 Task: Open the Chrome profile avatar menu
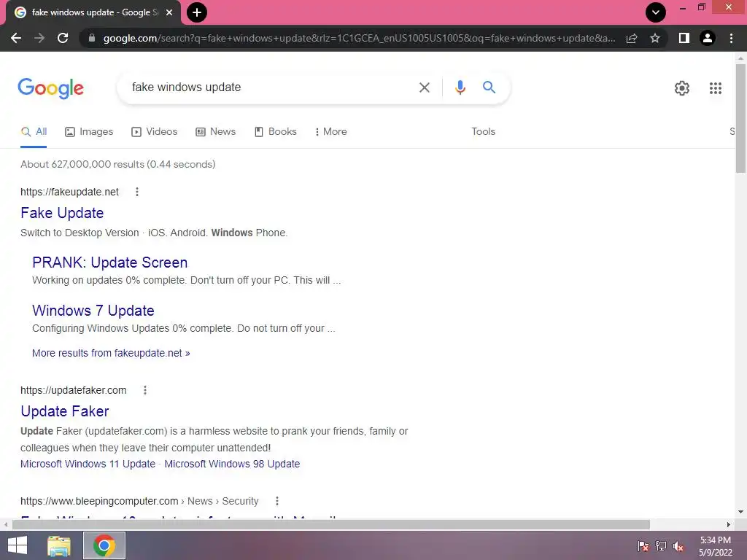(x=708, y=38)
